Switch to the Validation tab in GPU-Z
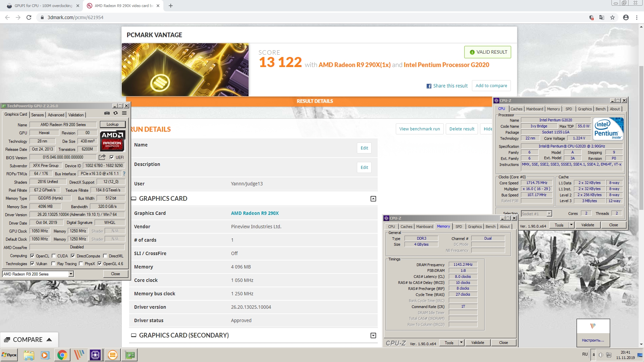The image size is (644, 362). click(76, 115)
